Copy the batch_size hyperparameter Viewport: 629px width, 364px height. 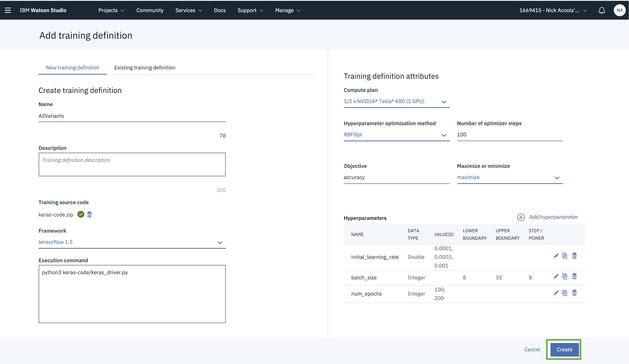click(x=565, y=277)
